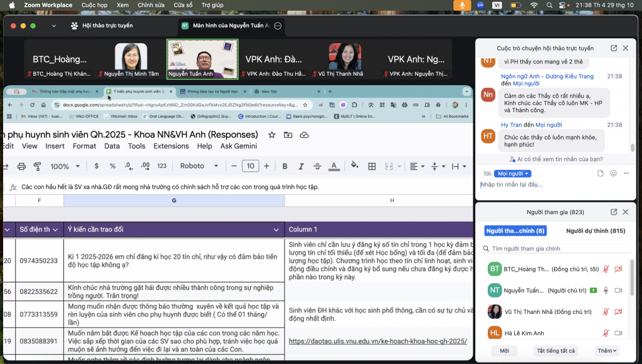
Task: Open the more options ellipsis in chat
Action: (626, 173)
